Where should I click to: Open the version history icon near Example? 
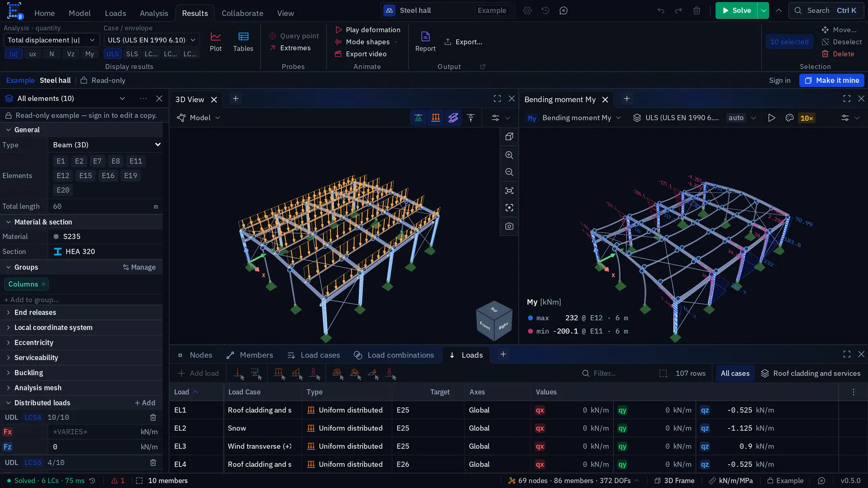(545, 11)
